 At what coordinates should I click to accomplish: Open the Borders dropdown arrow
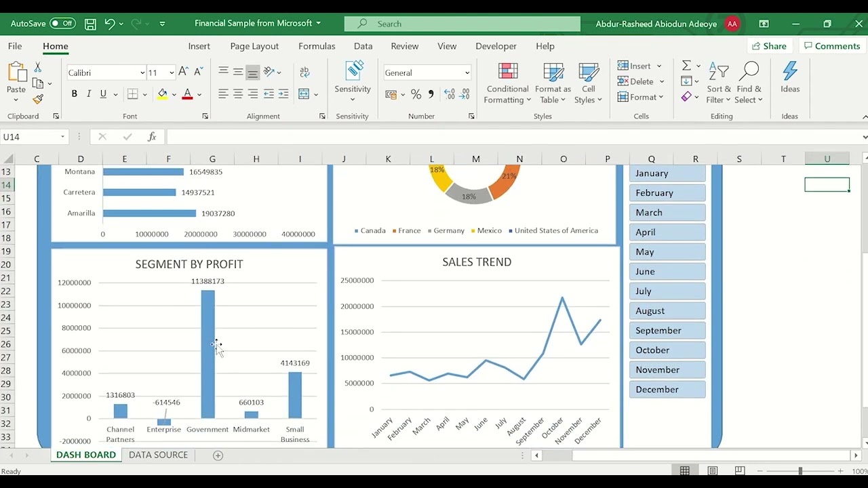coord(146,95)
